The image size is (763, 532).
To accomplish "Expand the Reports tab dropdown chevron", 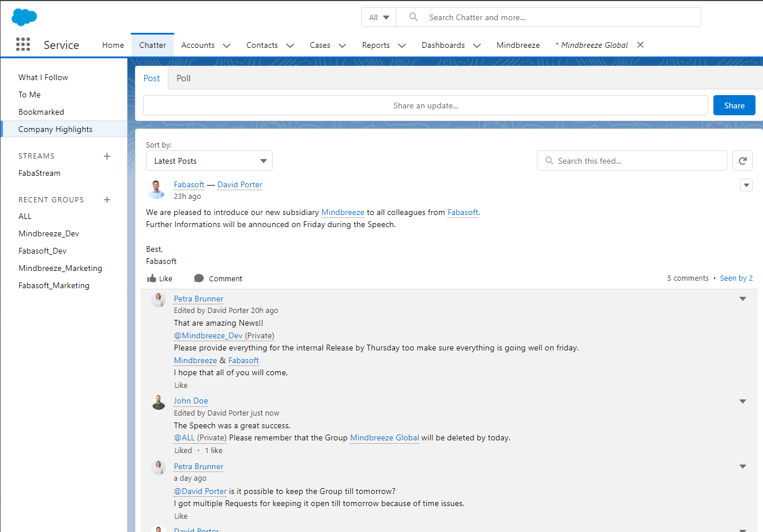I will click(x=402, y=46).
